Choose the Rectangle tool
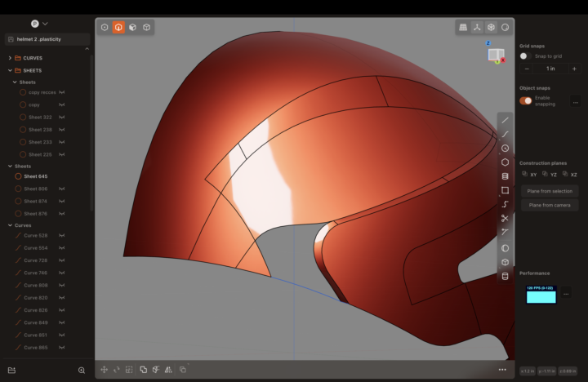The image size is (588, 382). point(505,190)
